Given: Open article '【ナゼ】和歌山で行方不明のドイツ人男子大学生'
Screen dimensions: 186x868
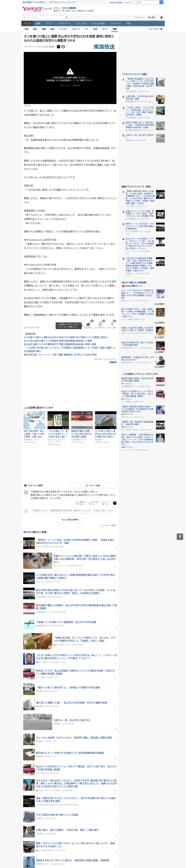Looking at the screenshot, I should click(x=77, y=657).
